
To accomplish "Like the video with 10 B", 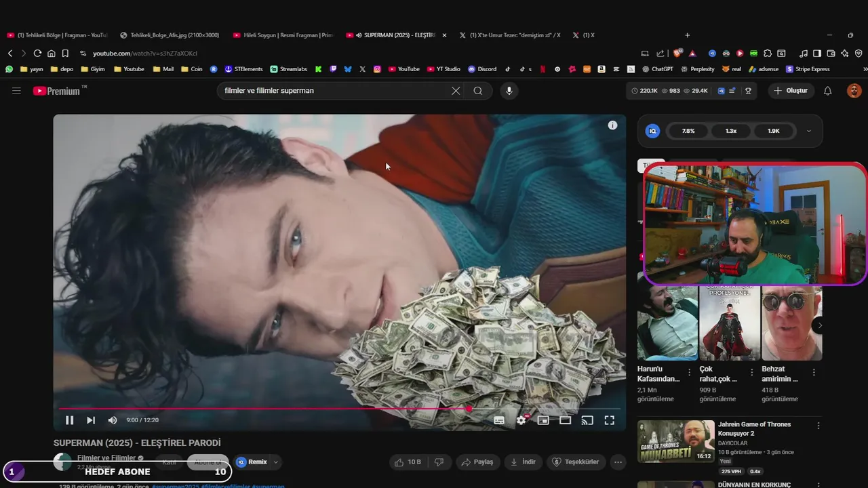I will pos(408,462).
